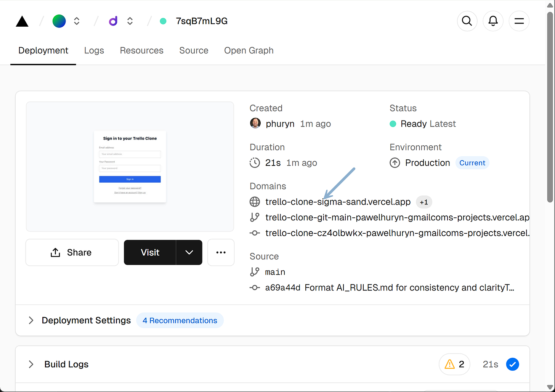Click the green Ready status dot
The height and width of the screenshot is (392, 555).
pos(393,124)
